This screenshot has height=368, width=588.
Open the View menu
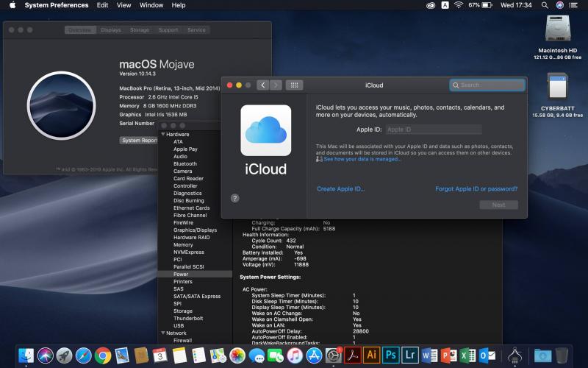(x=123, y=5)
